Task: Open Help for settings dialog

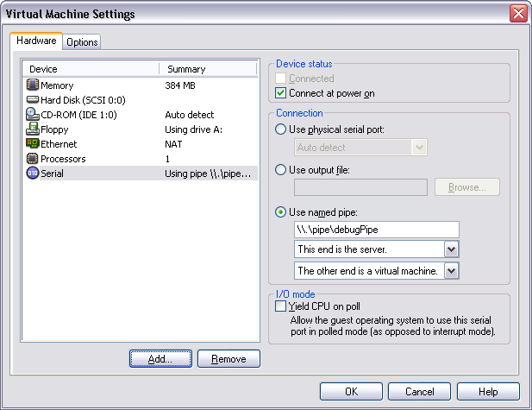Action: click(x=488, y=392)
